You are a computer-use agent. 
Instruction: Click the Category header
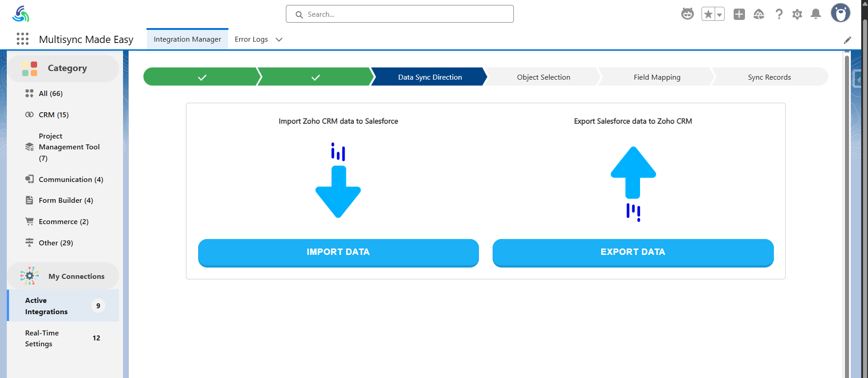63,68
